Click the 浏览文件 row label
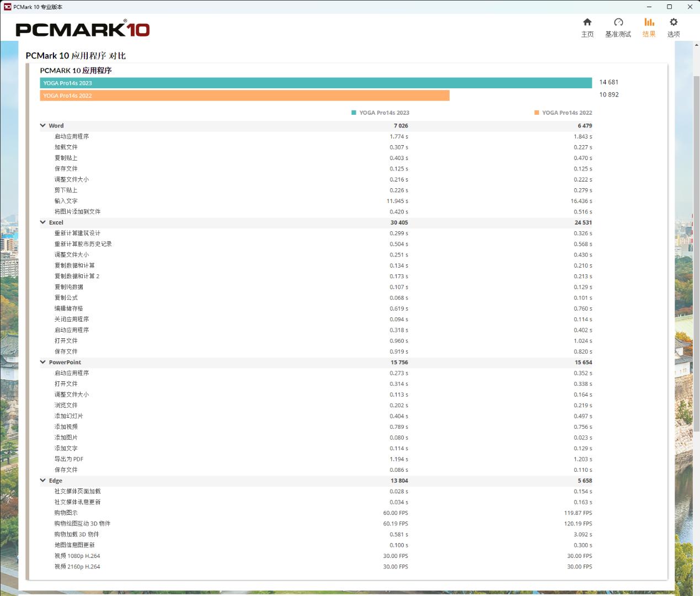Viewport: 700px width, 596px height. pyautogui.click(x=66, y=406)
